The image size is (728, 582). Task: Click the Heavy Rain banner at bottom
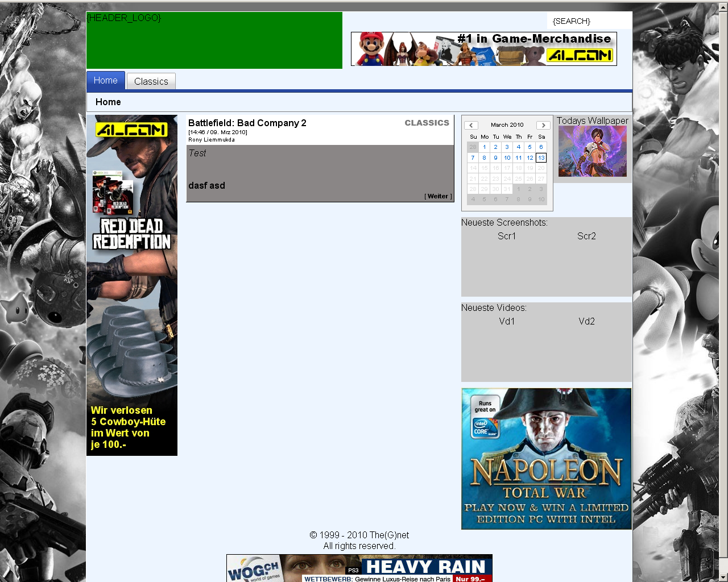click(359, 568)
